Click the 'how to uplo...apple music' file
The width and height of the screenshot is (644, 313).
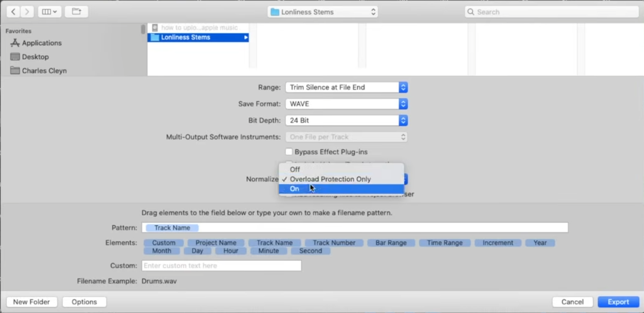(199, 27)
